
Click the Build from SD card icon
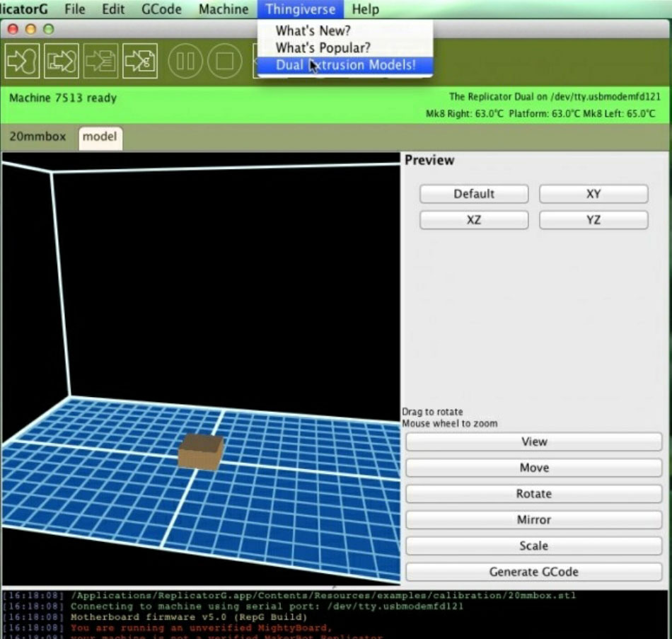[62, 61]
